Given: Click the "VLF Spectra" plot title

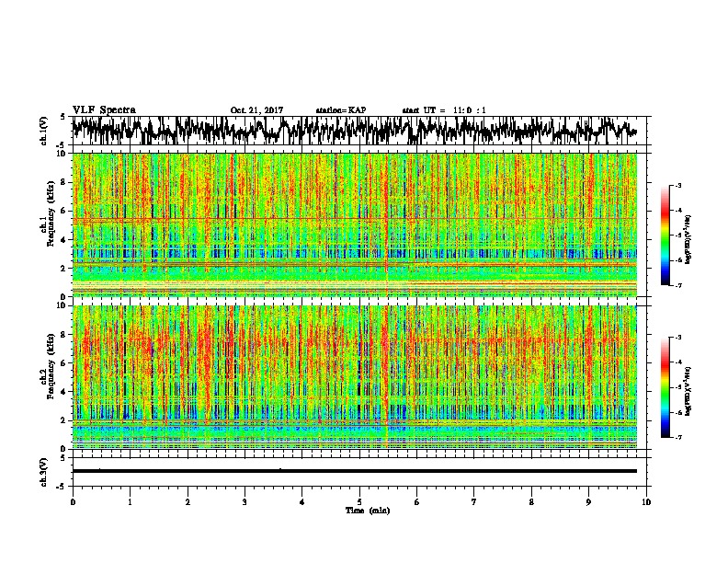Looking at the screenshot, I should [104, 110].
